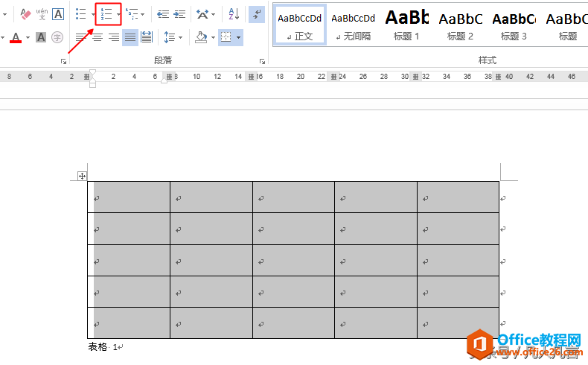Decrease the paragraph indent
Screen dimensions: 588x365
point(163,14)
